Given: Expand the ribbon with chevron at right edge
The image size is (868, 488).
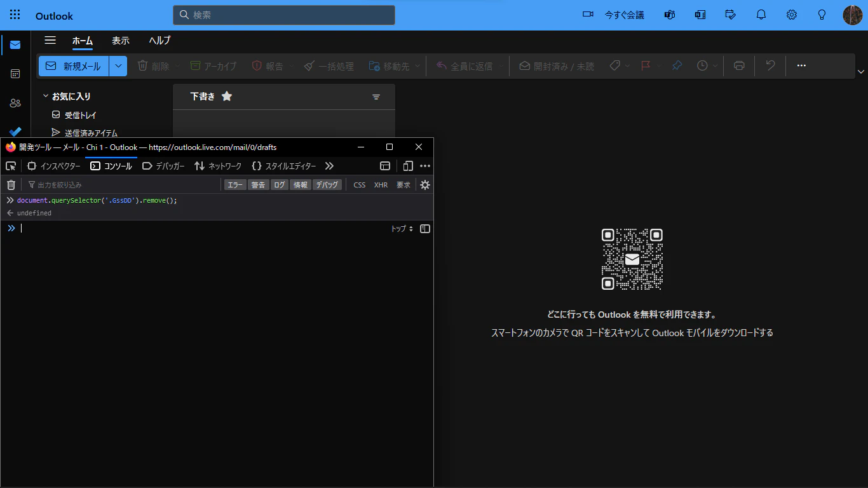Looking at the screenshot, I should (861, 71).
